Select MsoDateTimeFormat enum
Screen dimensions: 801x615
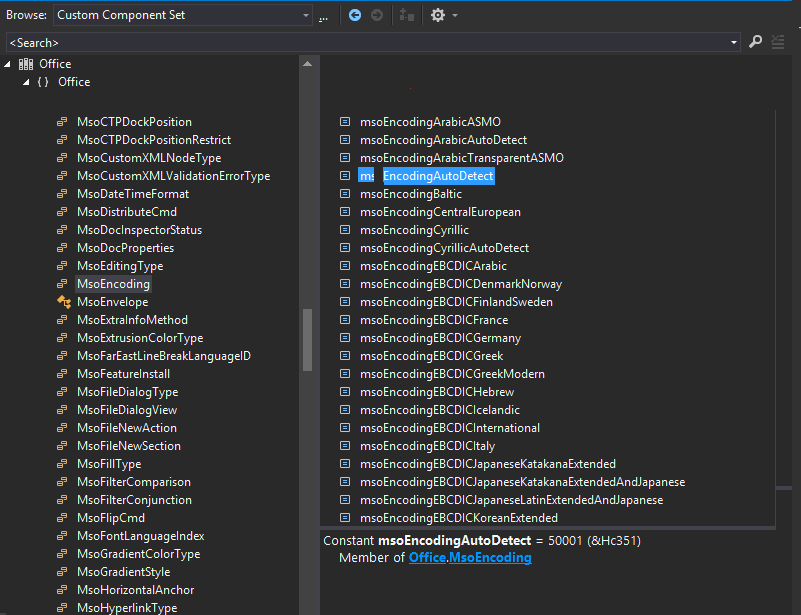tap(133, 194)
